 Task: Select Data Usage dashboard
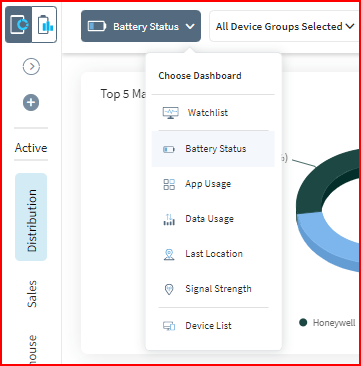(x=213, y=219)
